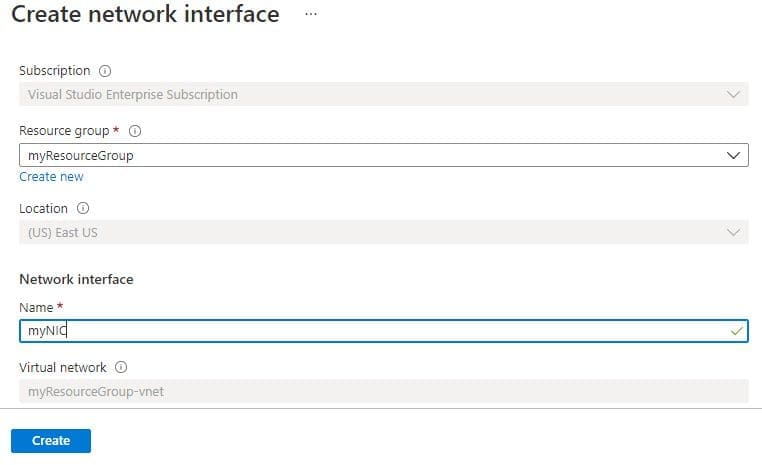Click the Location dropdown chevron arrow

point(735,233)
